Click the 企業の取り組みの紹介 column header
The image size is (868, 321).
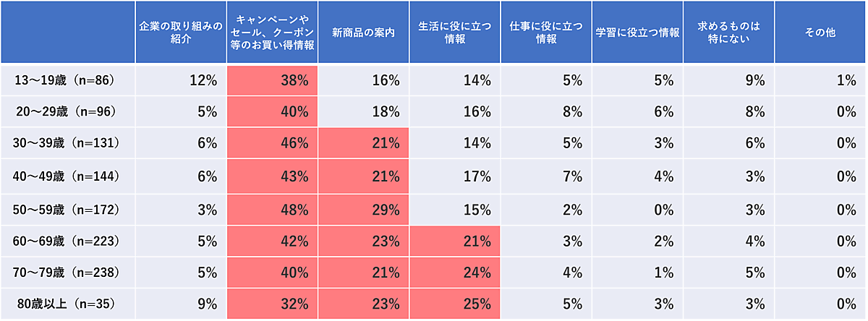coord(180,33)
